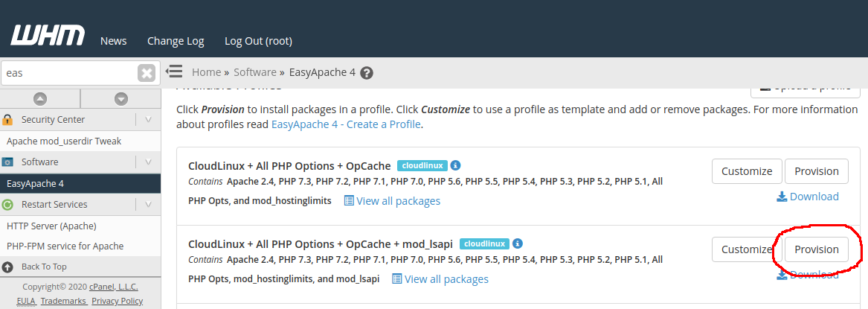Click the cloudlinux tag on the mod_lsapi profile
The height and width of the screenshot is (309, 868).
click(x=484, y=243)
